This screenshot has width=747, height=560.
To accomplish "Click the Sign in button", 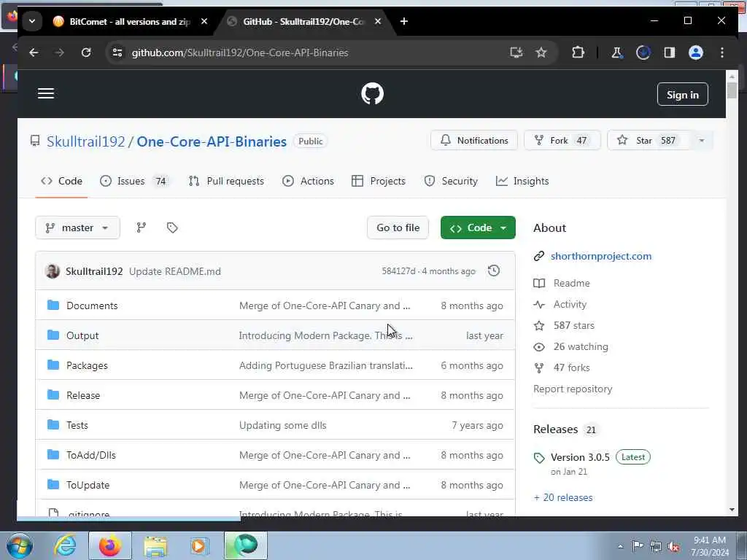I will coord(682,95).
